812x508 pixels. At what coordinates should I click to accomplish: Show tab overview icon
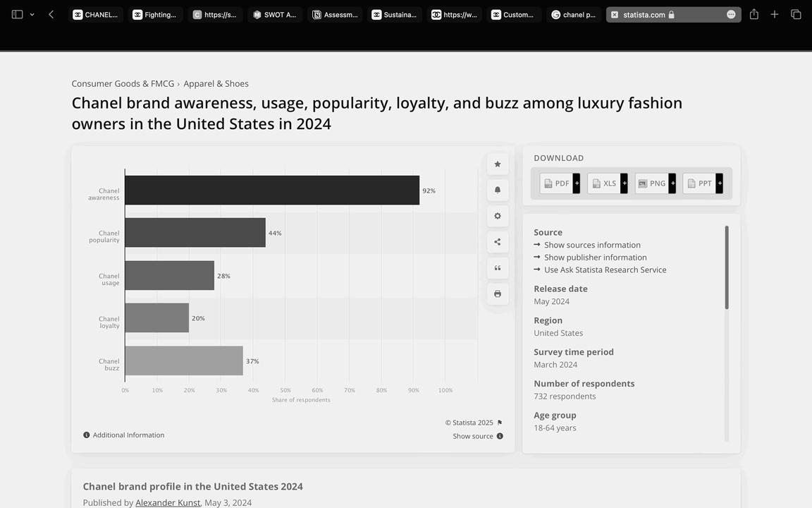click(796, 15)
